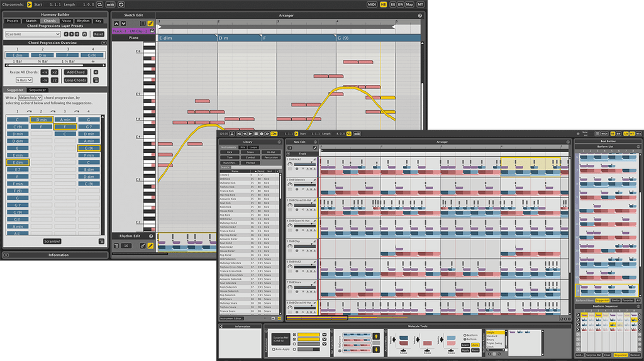Click list icon beside Scramble button
This screenshot has width=644, height=361.
pyautogui.click(x=101, y=241)
